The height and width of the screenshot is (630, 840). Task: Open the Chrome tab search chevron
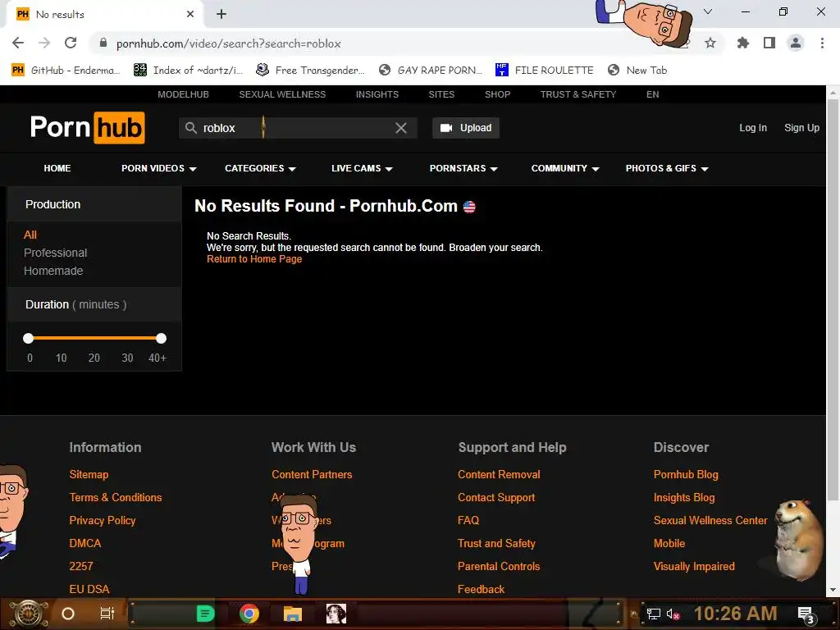(708, 11)
